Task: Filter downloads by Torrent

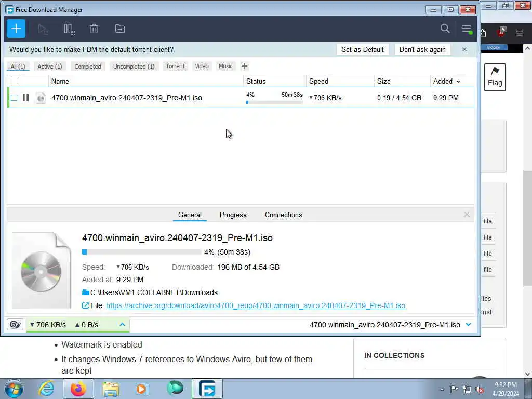Action: pos(175,66)
